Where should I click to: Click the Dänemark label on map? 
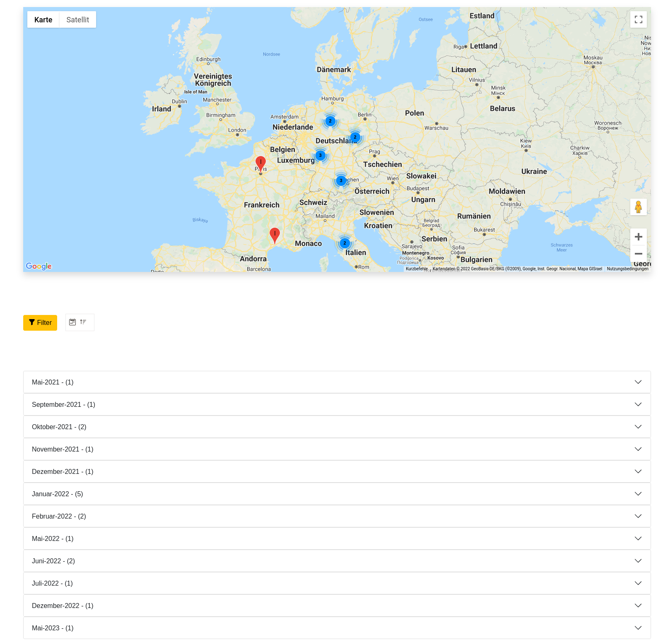click(x=334, y=70)
